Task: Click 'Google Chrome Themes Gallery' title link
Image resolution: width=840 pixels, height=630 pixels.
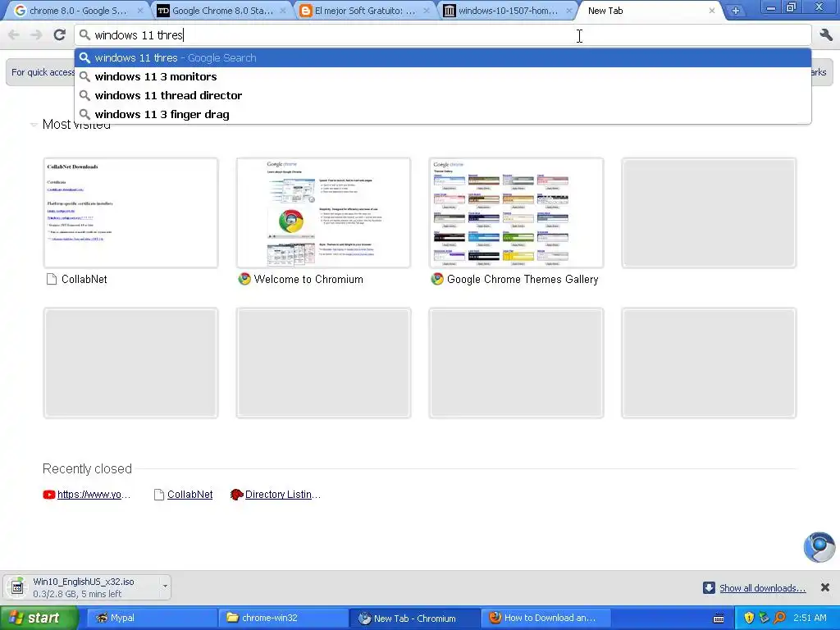Action: pos(523,279)
